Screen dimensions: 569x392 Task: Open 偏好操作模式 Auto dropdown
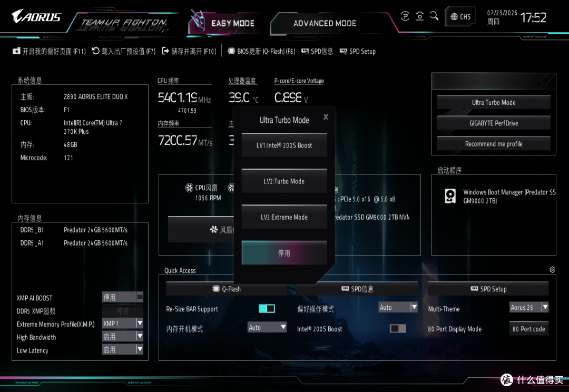click(x=398, y=307)
